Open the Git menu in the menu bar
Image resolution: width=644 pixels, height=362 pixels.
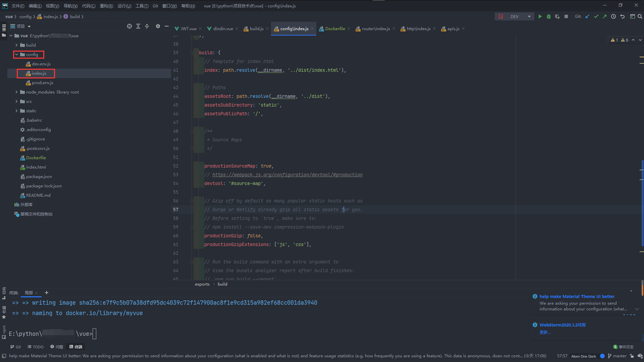pyautogui.click(x=155, y=6)
